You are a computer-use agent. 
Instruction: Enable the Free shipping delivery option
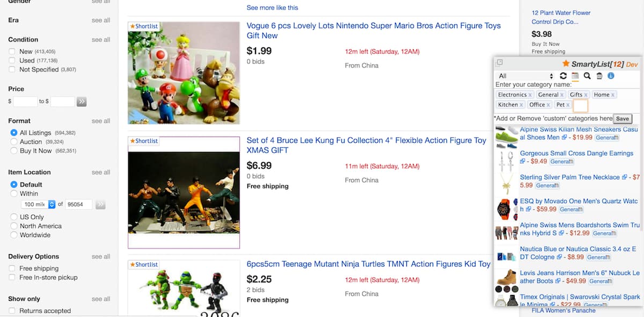(x=12, y=269)
